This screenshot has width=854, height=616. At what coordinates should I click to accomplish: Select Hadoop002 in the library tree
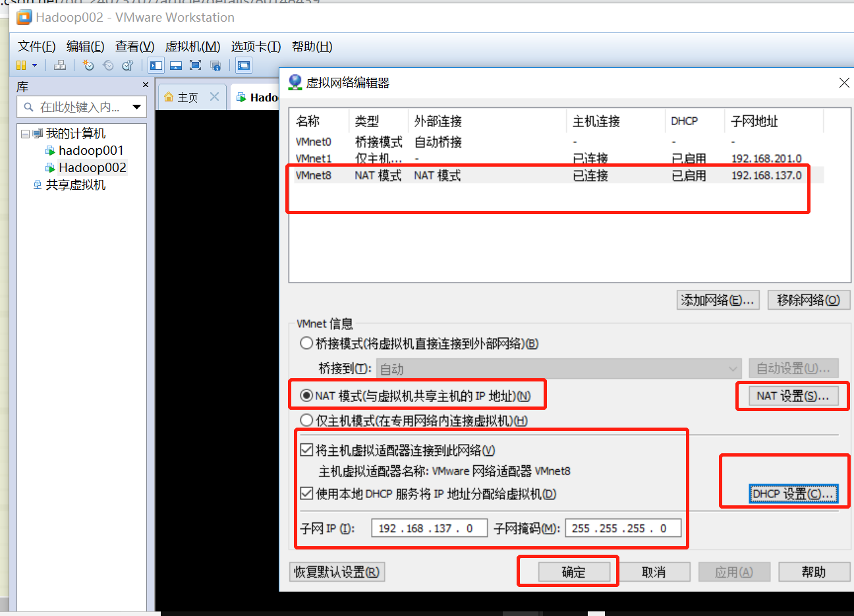(92, 168)
